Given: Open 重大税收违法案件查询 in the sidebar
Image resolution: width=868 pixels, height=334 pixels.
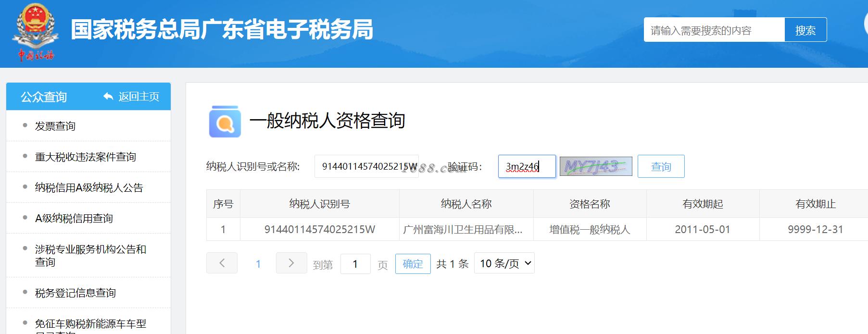Looking at the screenshot, I should [x=86, y=157].
